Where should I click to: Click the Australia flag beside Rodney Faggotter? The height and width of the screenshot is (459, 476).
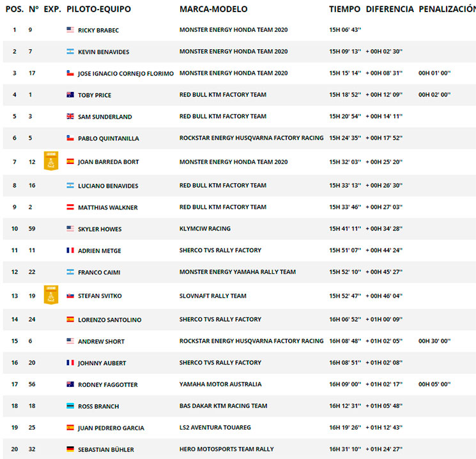(x=70, y=384)
